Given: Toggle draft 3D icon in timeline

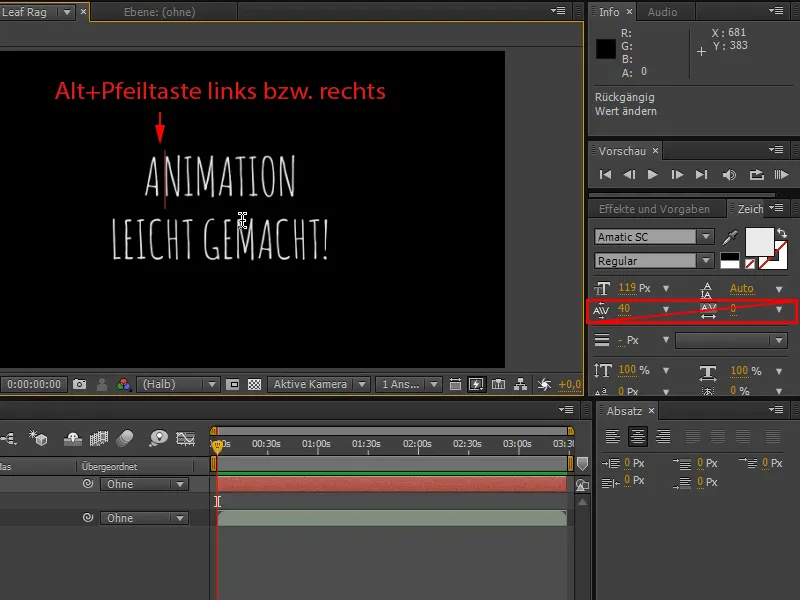Looking at the screenshot, I should [x=38, y=438].
